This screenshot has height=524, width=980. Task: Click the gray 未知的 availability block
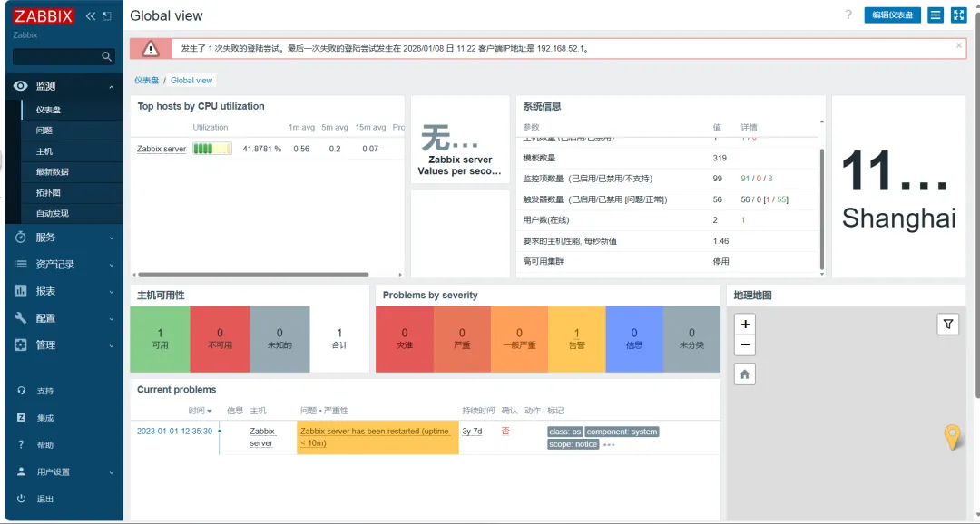(x=279, y=339)
